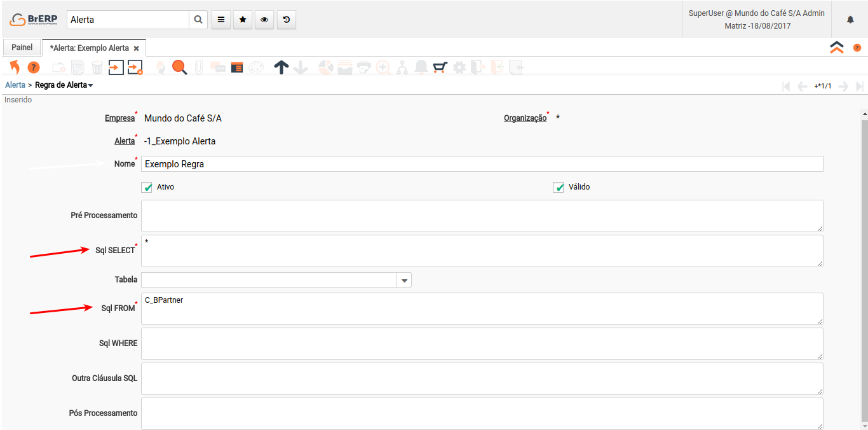Click the Sql FROM text area
Screen dimensions: 868x430
point(482,309)
